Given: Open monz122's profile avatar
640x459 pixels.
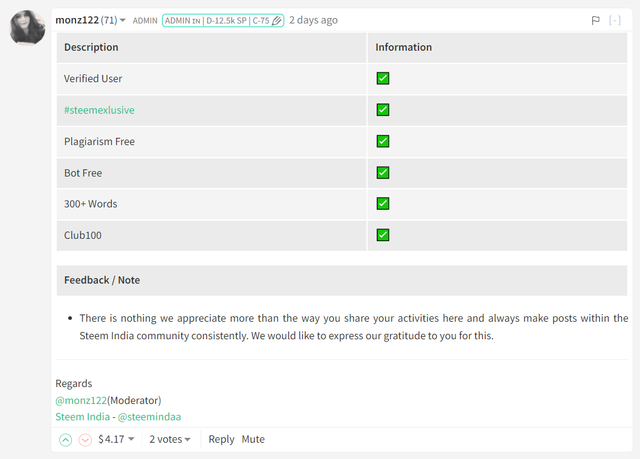Looking at the screenshot, I should pos(27,27).
